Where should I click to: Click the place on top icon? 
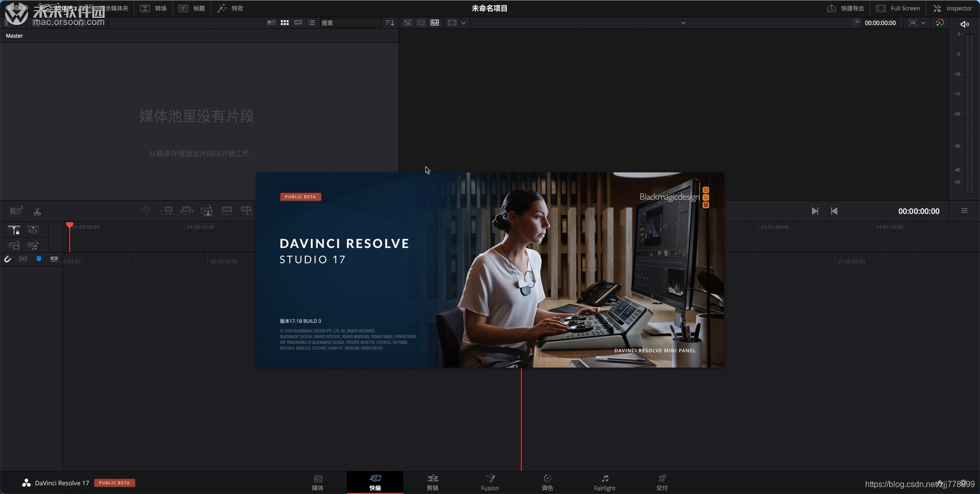[227, 211]
